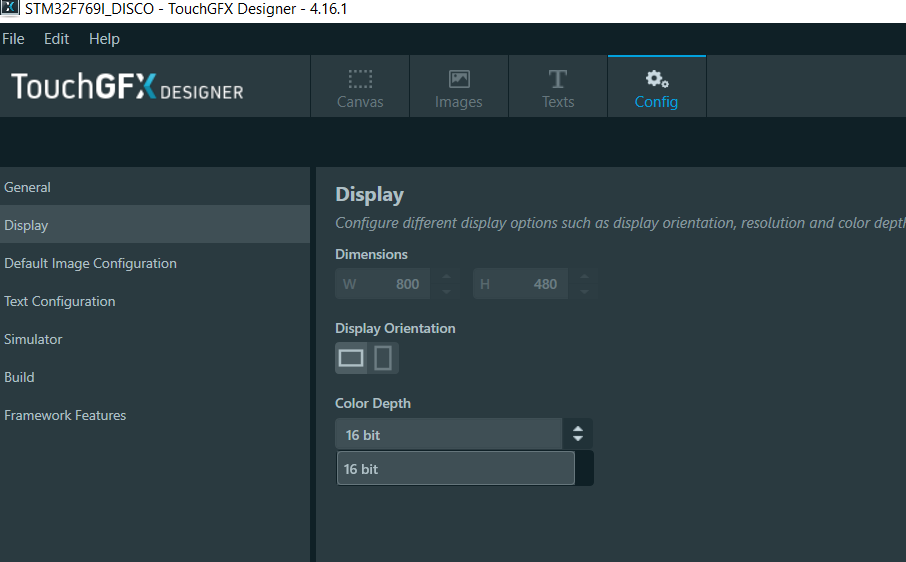The image size is (906, 562).
Task: Choose the 16 bit option in dropdown list
Action: [455, 468]
